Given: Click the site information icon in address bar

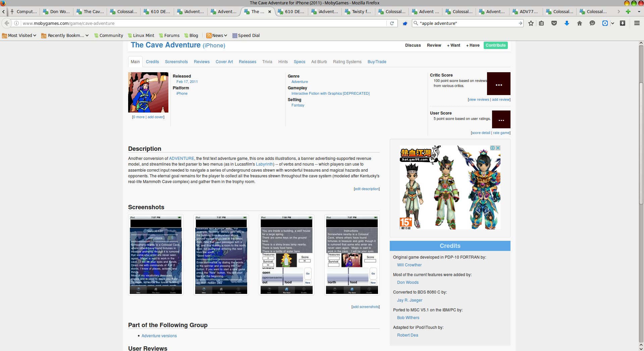Looking at the screenshot, I should 16,23.
